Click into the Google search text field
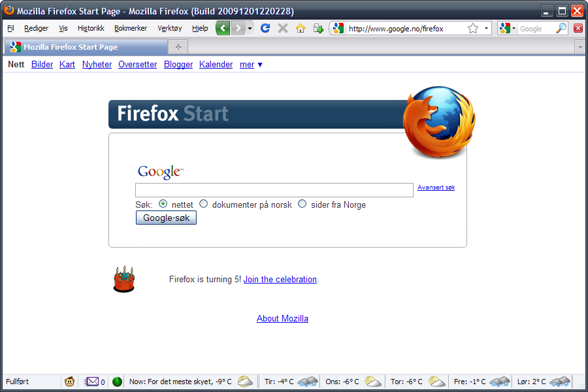The width and height of the screenshot is (588, 392). pyautogui.click(x=274, y=190)
